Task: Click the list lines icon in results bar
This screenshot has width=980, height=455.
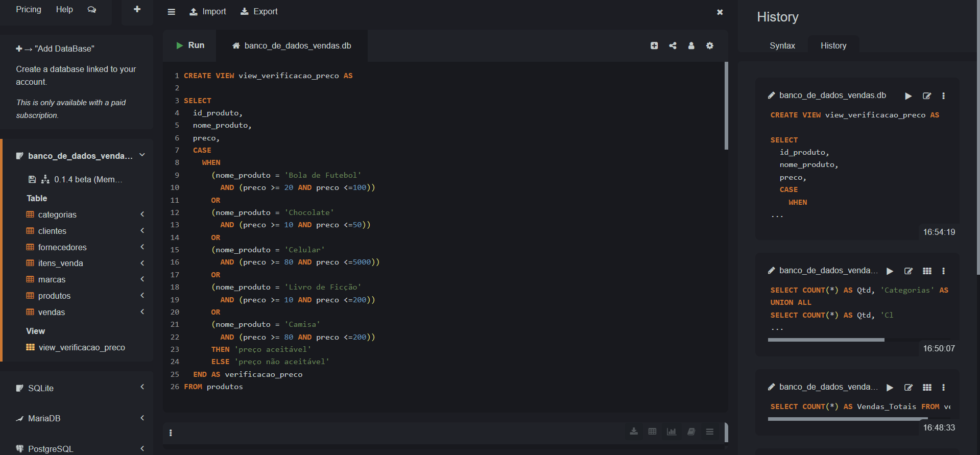Action: coord(710,432)
